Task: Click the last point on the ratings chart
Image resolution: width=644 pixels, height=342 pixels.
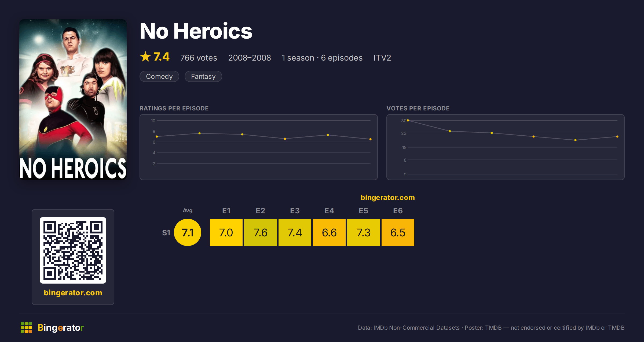Action: tap(371, 139)
